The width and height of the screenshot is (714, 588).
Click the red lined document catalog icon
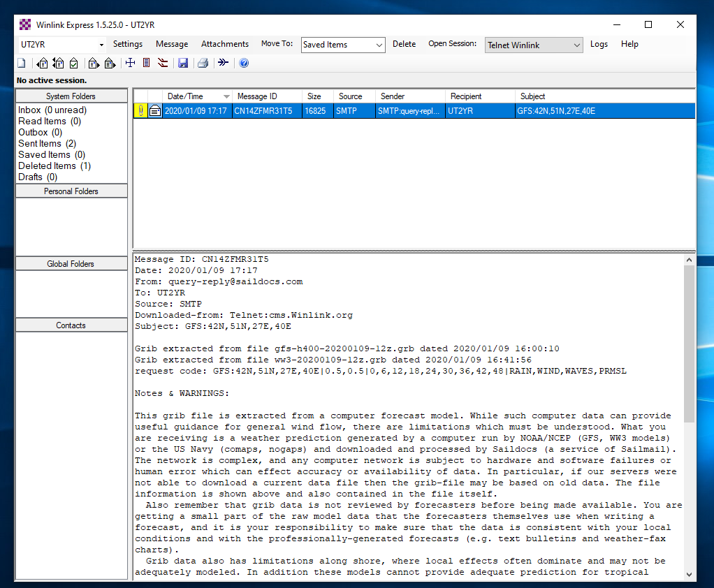click(146, 63)
